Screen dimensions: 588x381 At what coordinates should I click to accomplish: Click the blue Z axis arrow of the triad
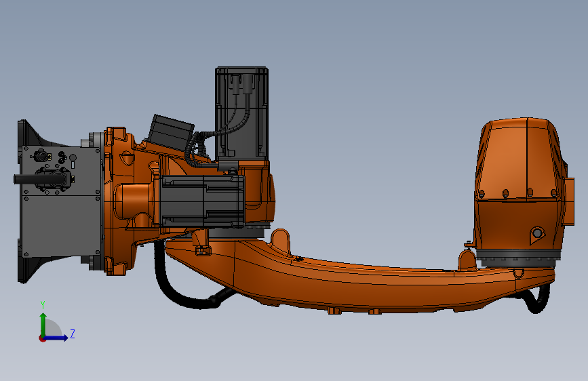coord(57,338)
